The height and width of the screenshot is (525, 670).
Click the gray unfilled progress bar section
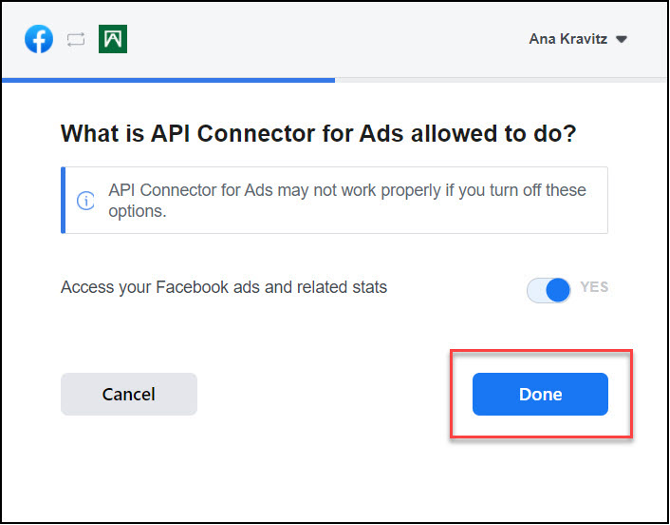pos(500,80)
